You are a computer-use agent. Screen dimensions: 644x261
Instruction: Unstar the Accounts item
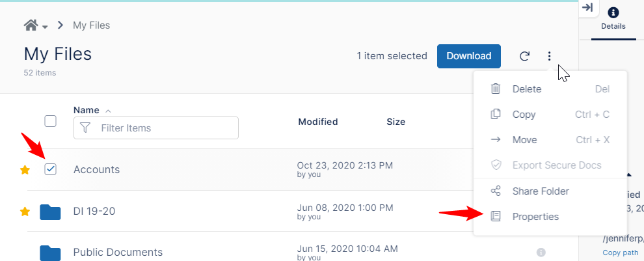tap(25, 170)
